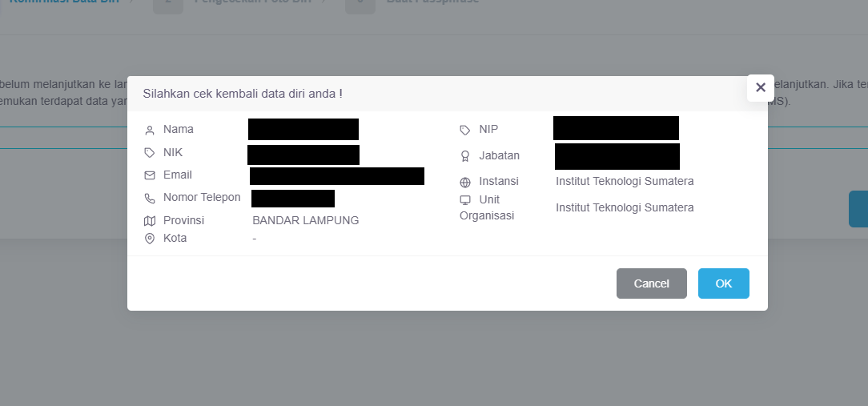Dismiss the dialog with the Cancel button
This screenshot has height=406, width=868.
point(652,283)
